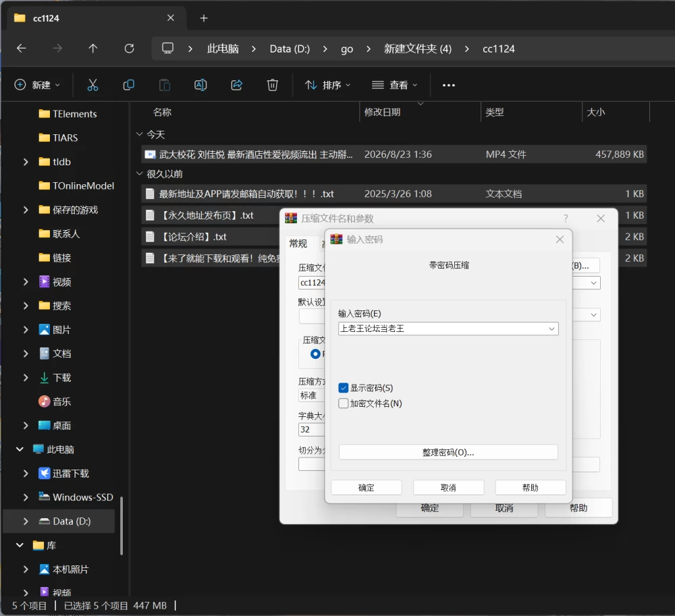Image resolution: width=675 pixels, height=616 pixels.
Task: Select the TOnlineModel folder in sidebar
Action: coord(77,186)
